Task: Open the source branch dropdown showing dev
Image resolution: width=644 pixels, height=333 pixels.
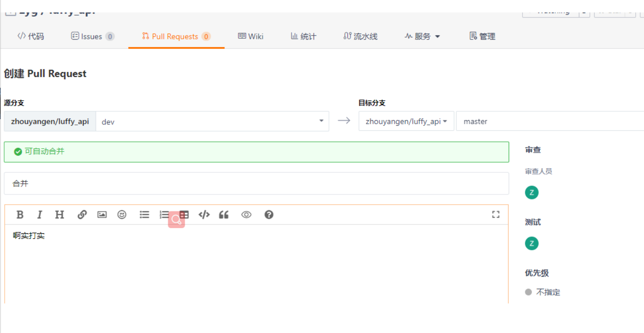Action: [x=213, y=121]
